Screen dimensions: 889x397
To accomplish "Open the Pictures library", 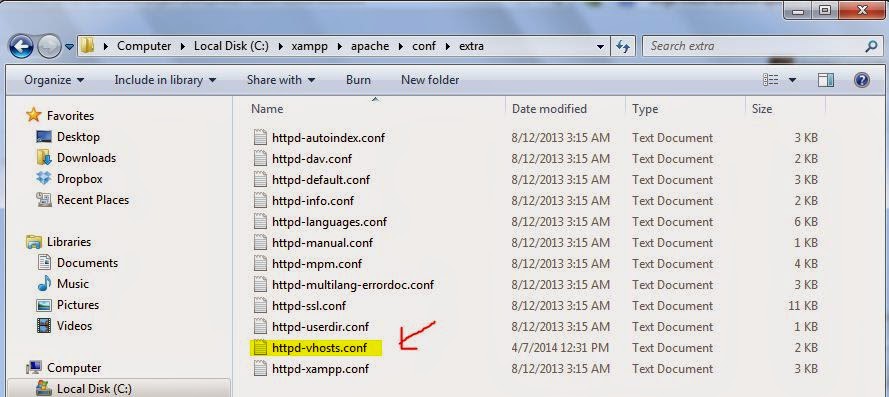I will [78, 305].
